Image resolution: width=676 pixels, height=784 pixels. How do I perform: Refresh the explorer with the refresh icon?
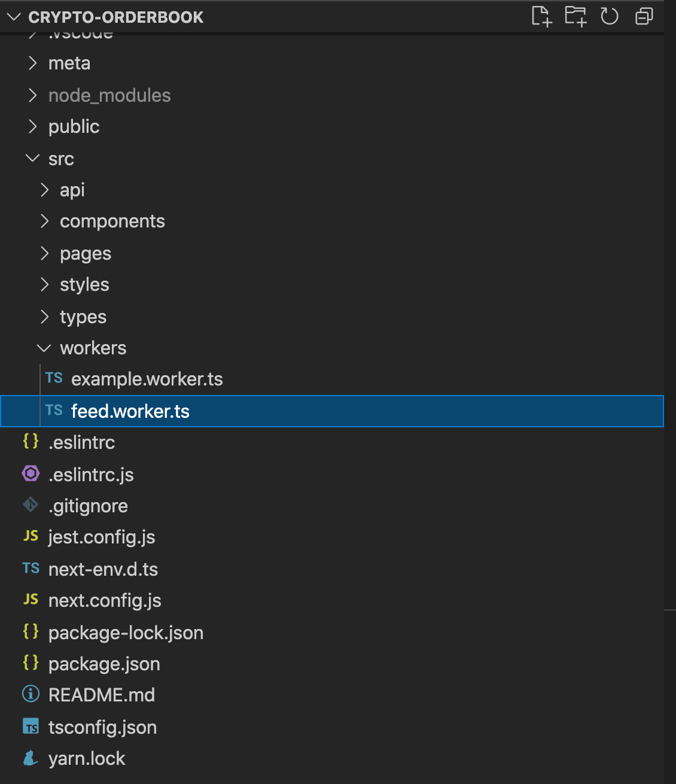(610, 16)
